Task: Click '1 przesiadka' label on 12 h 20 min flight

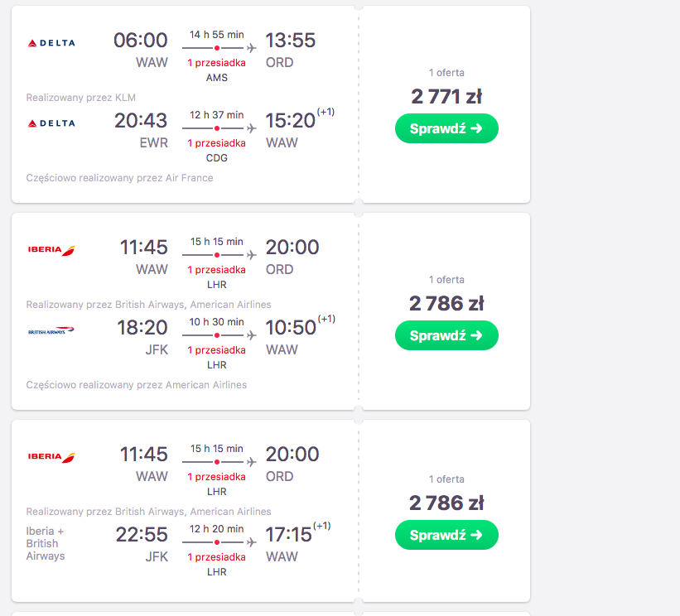Action: [216, 557]
